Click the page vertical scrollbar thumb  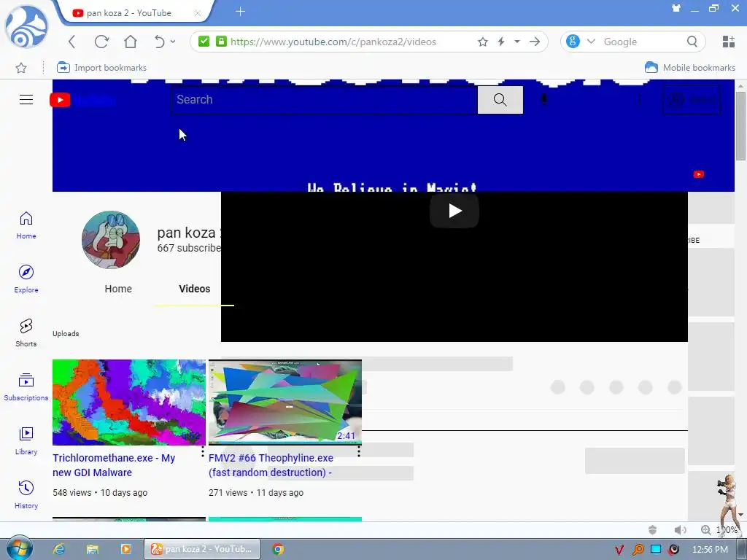click(740, 126)
